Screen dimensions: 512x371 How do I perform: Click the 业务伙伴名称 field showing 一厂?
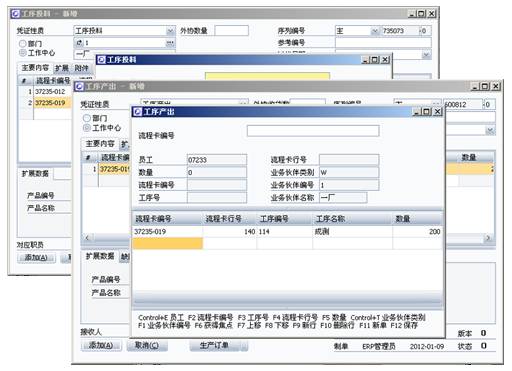point(343,197)
